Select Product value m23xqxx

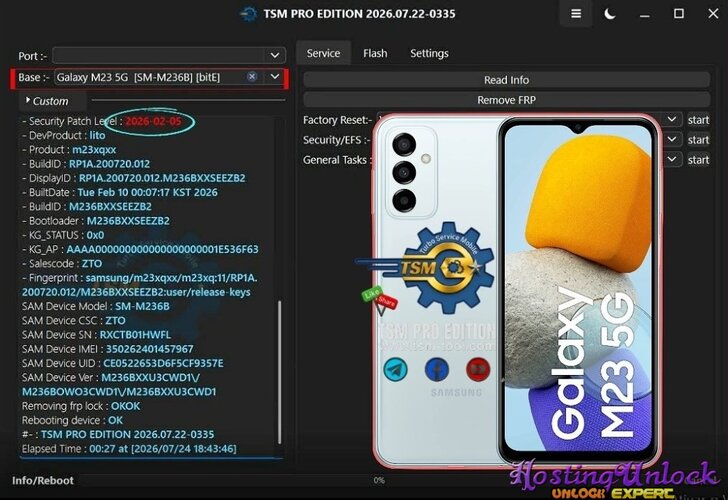pyautogui.click(x=94, y=149)
